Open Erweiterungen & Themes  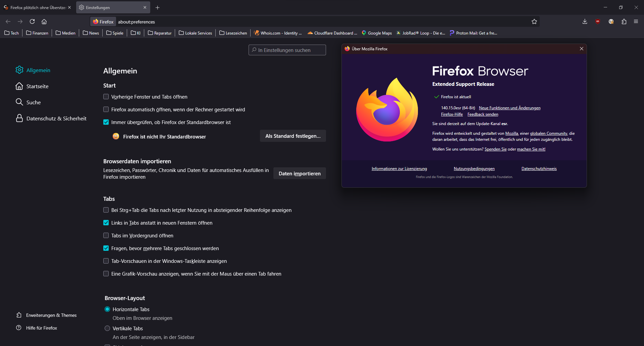pyautogui.click(x=46, y=315)
